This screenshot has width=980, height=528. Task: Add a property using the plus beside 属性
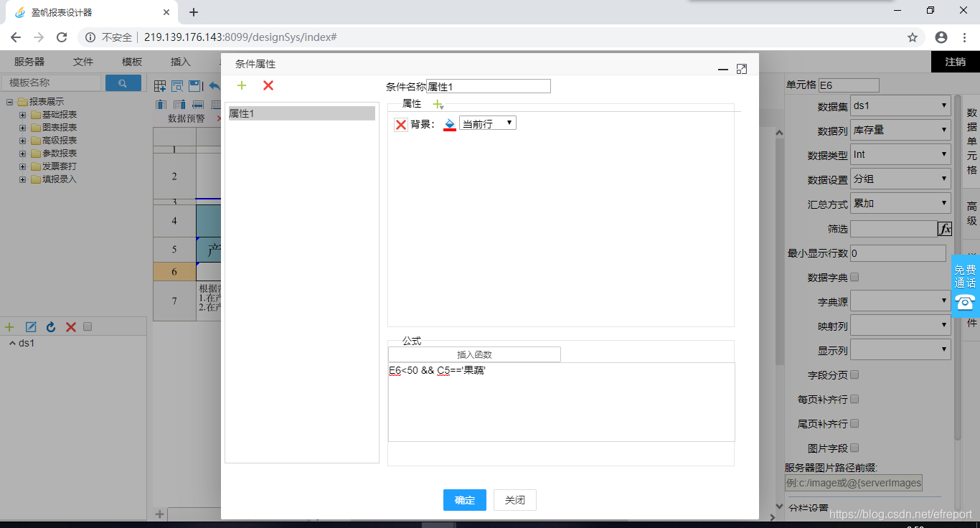[x=438, y=105]
